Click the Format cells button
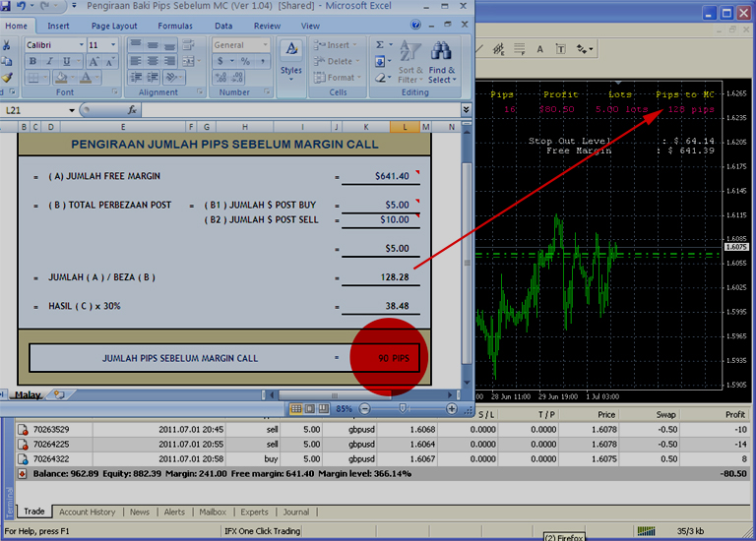This screenshot has width=756, height=541. coord(337,78)
